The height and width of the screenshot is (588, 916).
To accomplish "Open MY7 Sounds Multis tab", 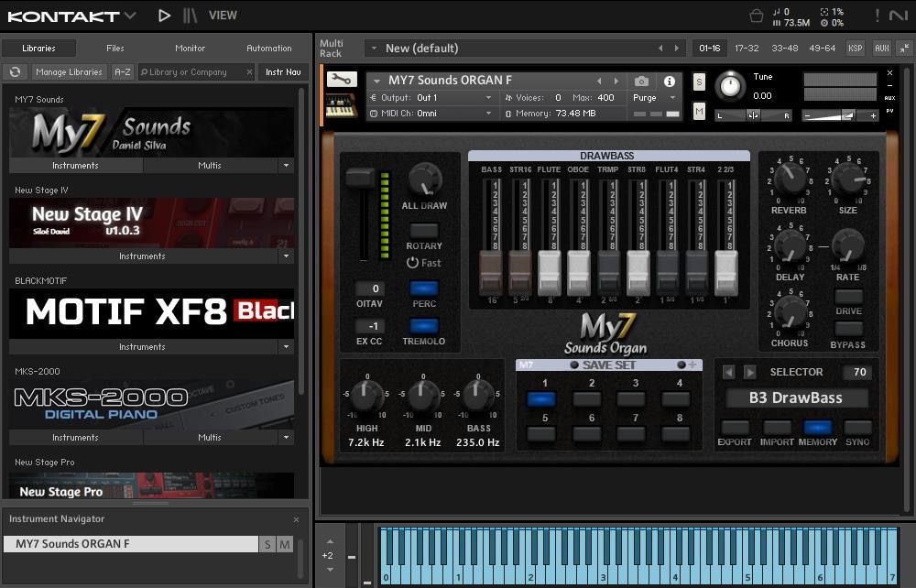I will (x=210, y=166).
